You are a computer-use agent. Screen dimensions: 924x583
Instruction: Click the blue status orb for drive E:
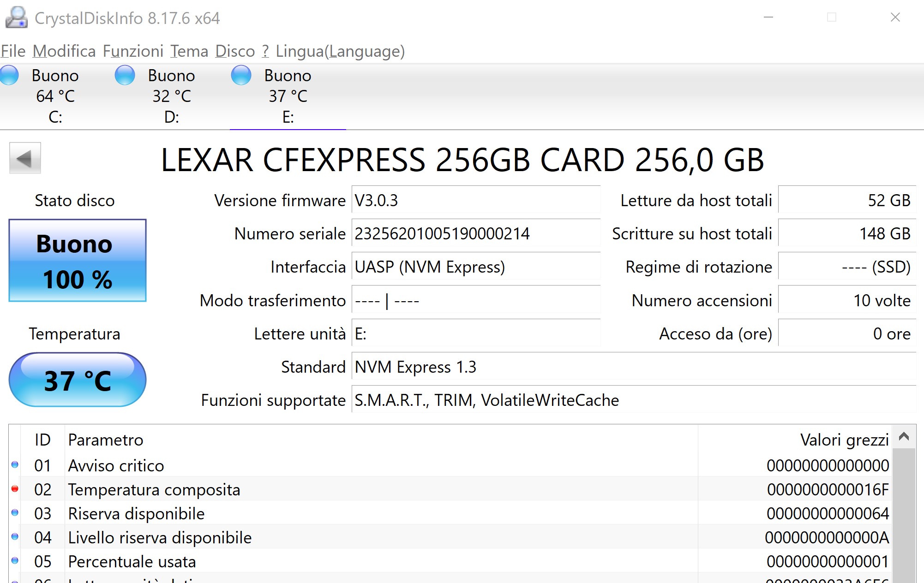(241, 75)
